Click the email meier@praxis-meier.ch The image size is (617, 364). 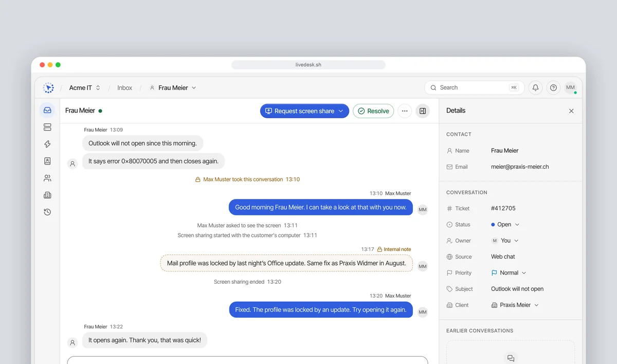(520, 167)
